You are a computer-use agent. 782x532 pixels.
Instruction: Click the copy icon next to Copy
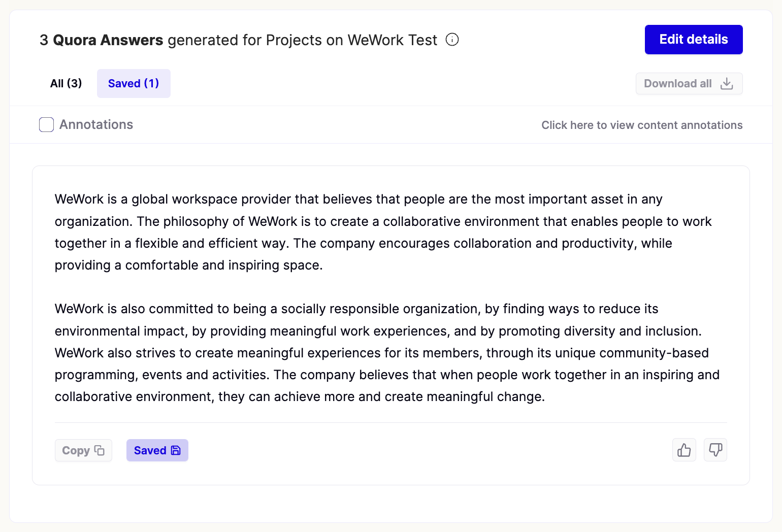click(100, 450)
